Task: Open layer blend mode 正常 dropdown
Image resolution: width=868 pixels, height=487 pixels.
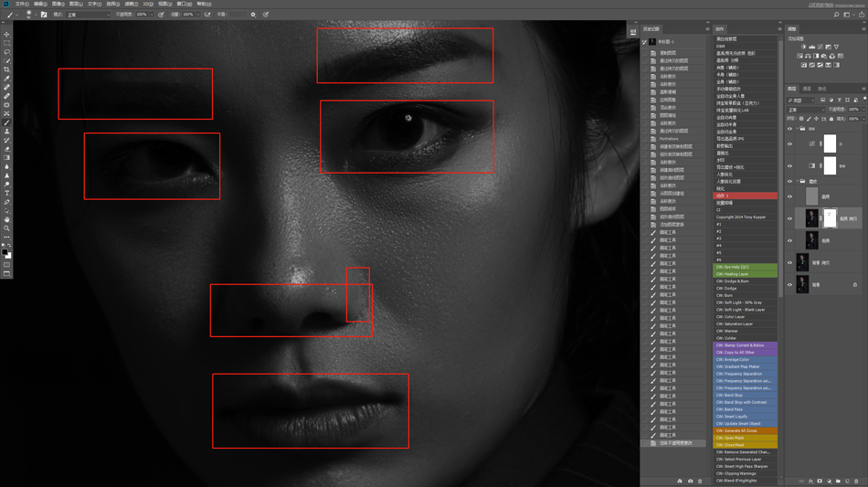Action: click(806, 111)
